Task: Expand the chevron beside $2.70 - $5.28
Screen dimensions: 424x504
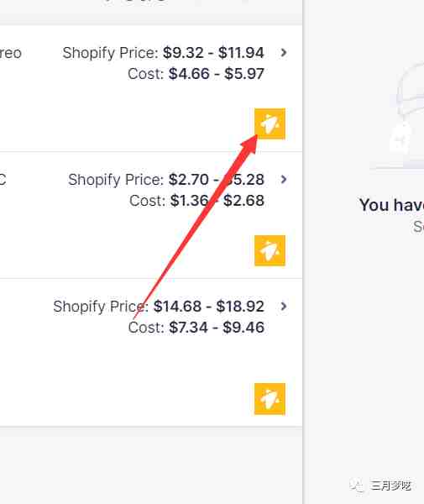Action: [x=283, y=180]
